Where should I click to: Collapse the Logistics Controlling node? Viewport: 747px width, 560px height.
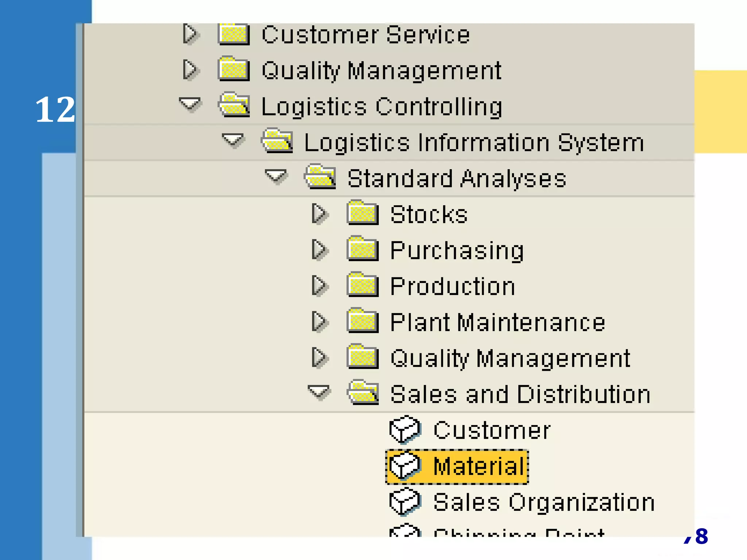click(x=190, y=104)
